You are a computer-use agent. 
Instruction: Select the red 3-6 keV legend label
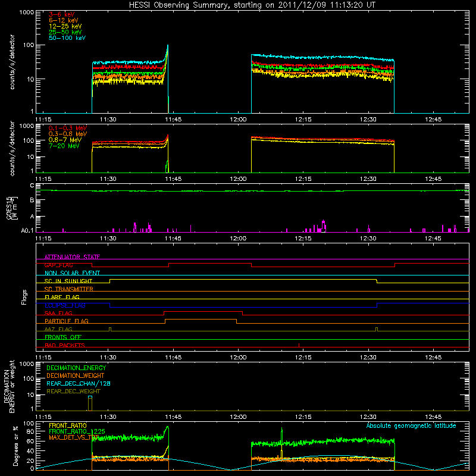[x=62, y=14]
